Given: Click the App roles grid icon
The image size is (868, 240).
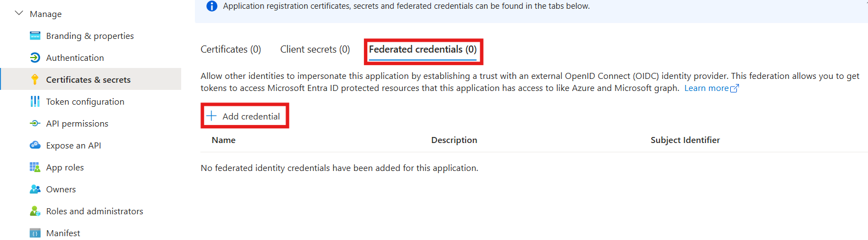Looking at the screenshot, I should pos(35,167).
